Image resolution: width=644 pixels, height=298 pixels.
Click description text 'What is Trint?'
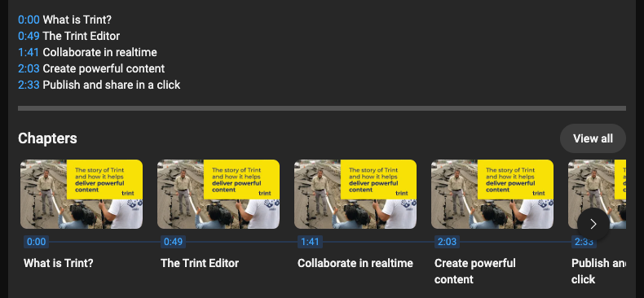click(x=77, y=20)
